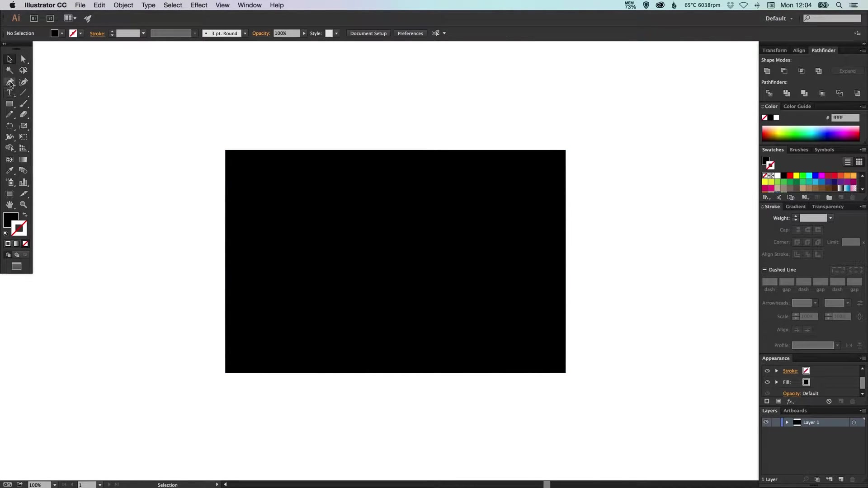The image size is (868, 488).
Task: Expand Layer 1 disclosure triangle
Action: [x=787, y=422]
